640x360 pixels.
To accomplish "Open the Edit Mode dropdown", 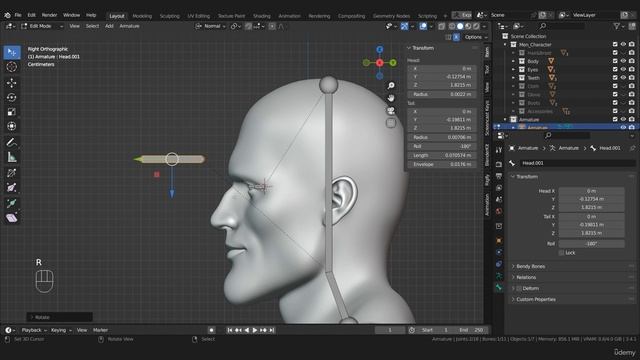I will coord(42,26).
